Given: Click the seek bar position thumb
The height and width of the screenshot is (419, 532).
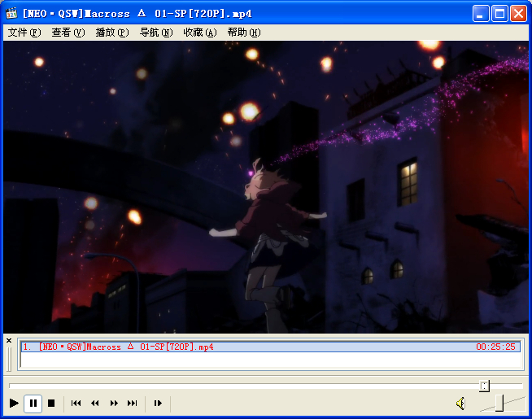Looking at the screenshot, I should point(484,386).
